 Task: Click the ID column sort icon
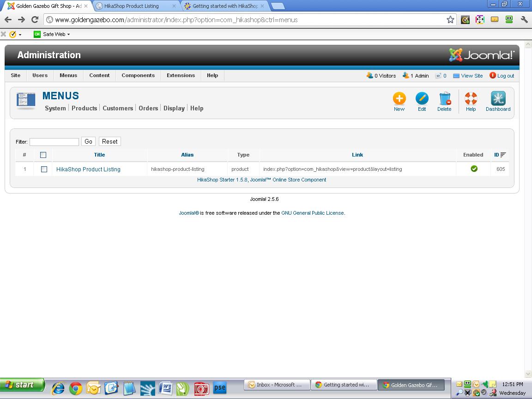[x=503, y=155]
